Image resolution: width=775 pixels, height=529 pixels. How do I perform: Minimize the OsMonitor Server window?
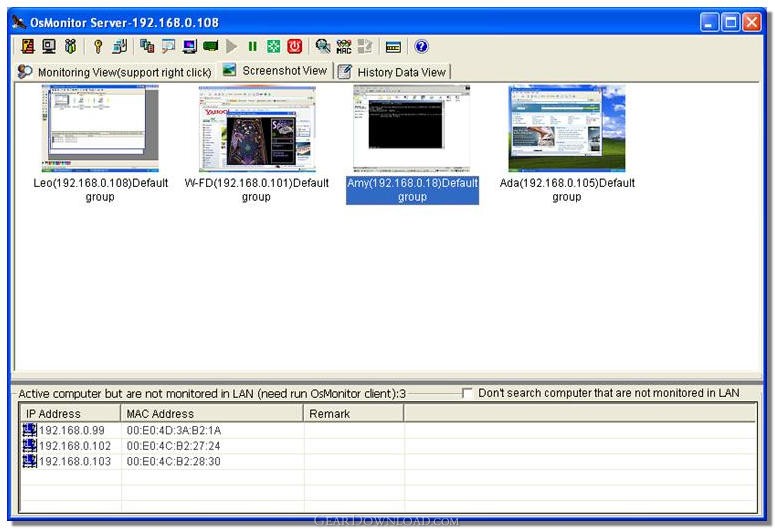pos(710,22)
